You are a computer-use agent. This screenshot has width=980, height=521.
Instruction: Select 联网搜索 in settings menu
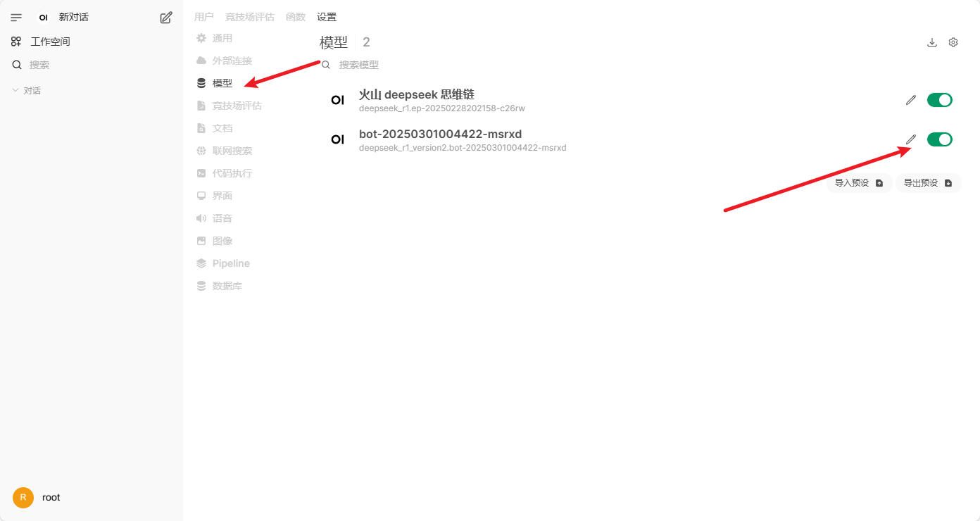click(x=224, y=151)
